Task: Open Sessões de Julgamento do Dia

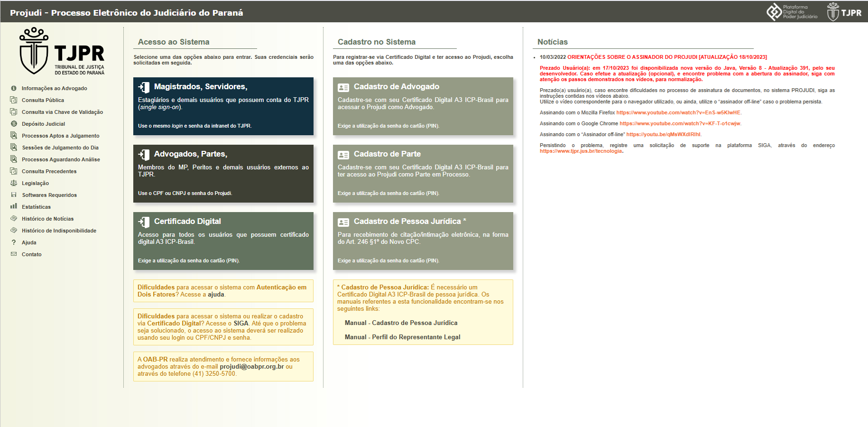Action: (x=60, y=148)
